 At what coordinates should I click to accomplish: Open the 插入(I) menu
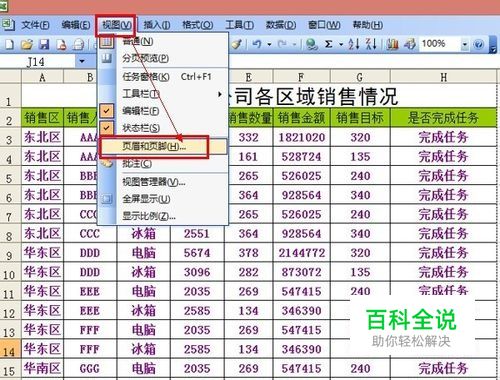[x=156, y=25]
